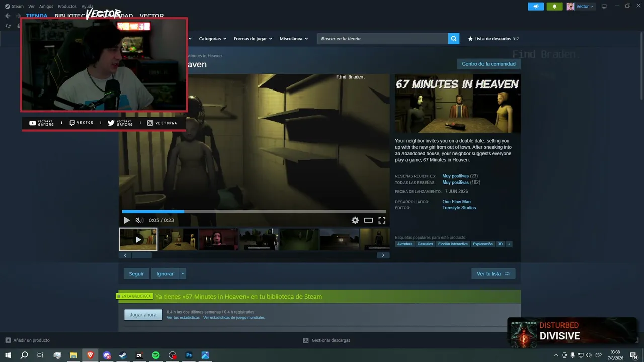Image resolution: width=644 pixels, height=362 pixels.
Task: Open the Amigos menu
Action: 46,7
